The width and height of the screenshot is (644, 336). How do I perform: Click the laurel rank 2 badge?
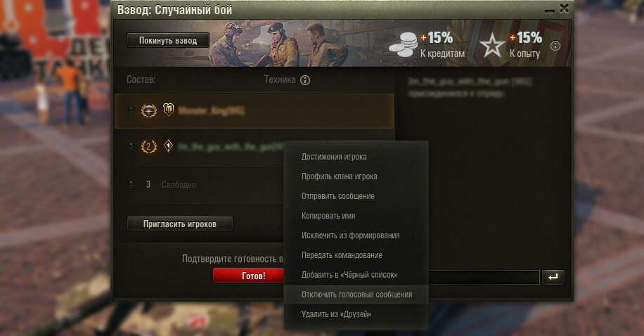point(148,146)
